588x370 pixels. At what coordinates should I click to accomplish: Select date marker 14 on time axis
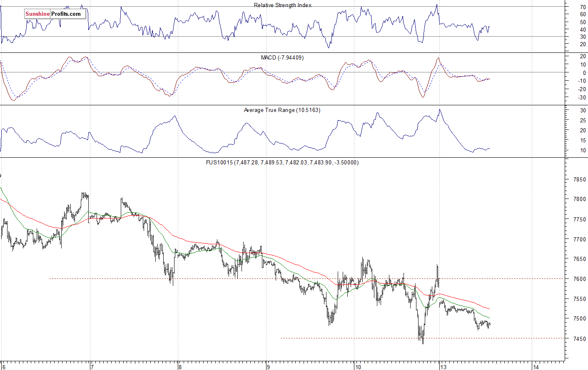click(x=536, y=367)
